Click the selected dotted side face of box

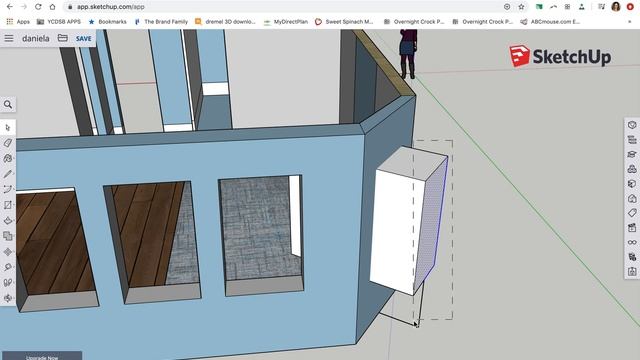pyautogui.click(x=431, y=224)
